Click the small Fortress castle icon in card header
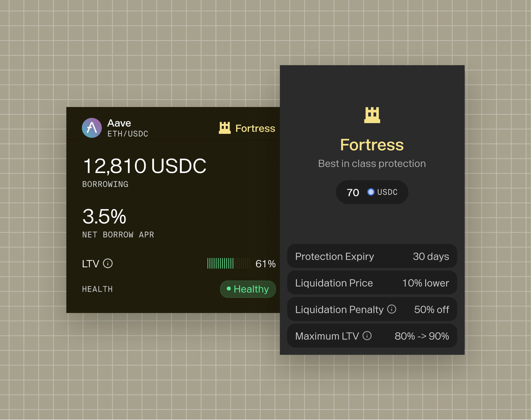The height and width of the screenshot is (420, 531). [225, 128]
